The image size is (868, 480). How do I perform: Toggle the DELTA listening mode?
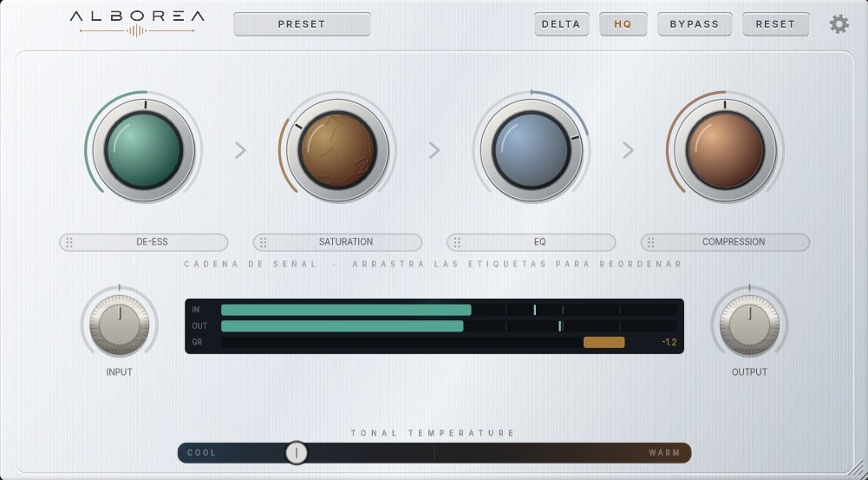[561, 24]
